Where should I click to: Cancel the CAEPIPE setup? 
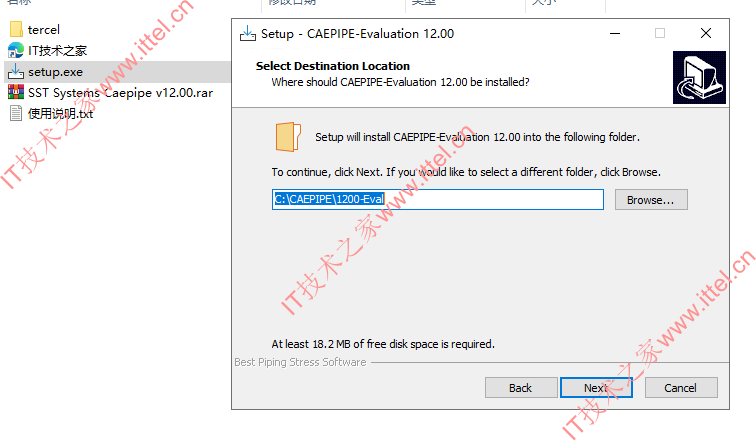coord(681,388)
